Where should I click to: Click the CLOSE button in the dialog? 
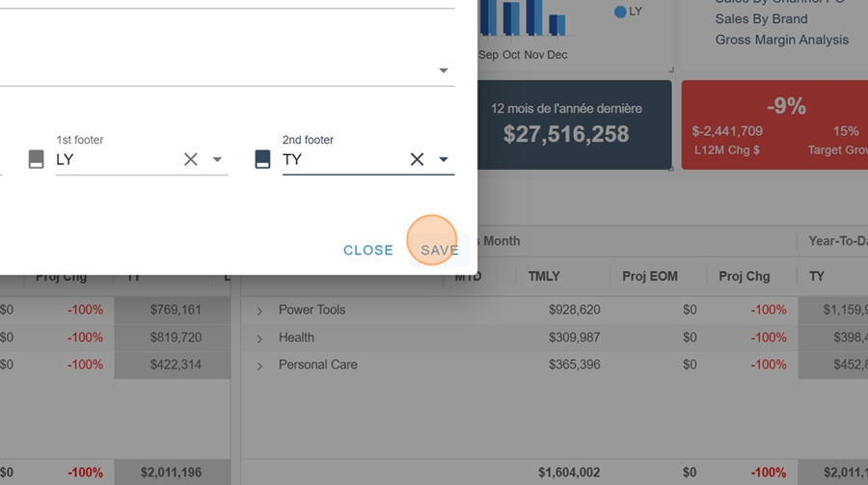367,250
